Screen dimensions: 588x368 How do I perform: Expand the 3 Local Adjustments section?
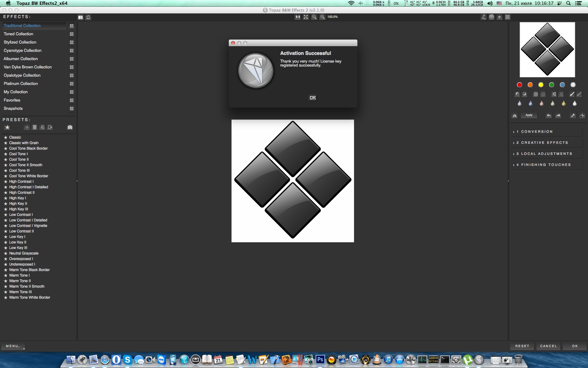(x=546, y=154)
